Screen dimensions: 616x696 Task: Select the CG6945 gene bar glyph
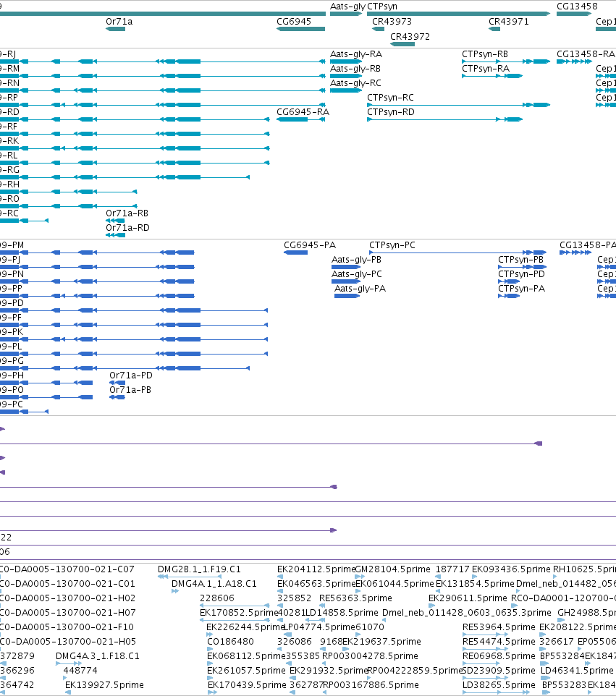tap(300, 29)
